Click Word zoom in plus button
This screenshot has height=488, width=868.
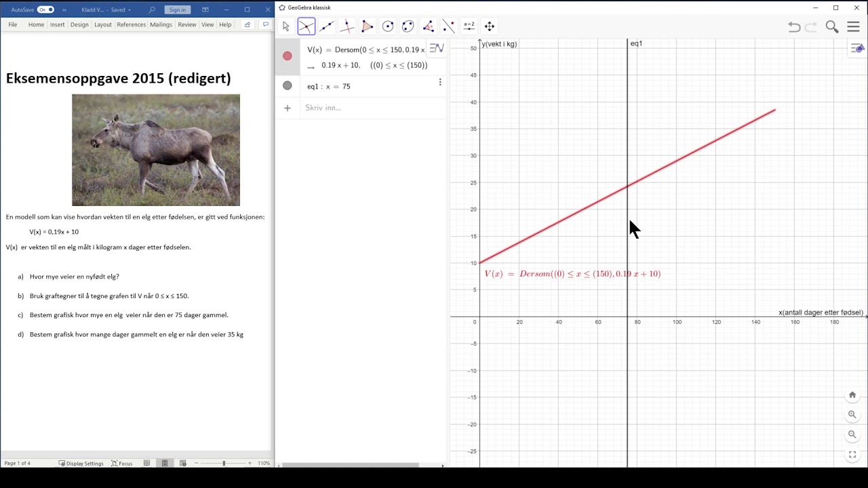tap(250, 463)
